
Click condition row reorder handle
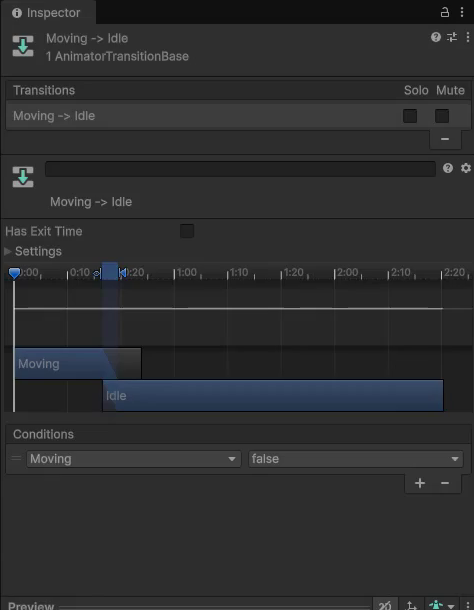tap(16, 458)
